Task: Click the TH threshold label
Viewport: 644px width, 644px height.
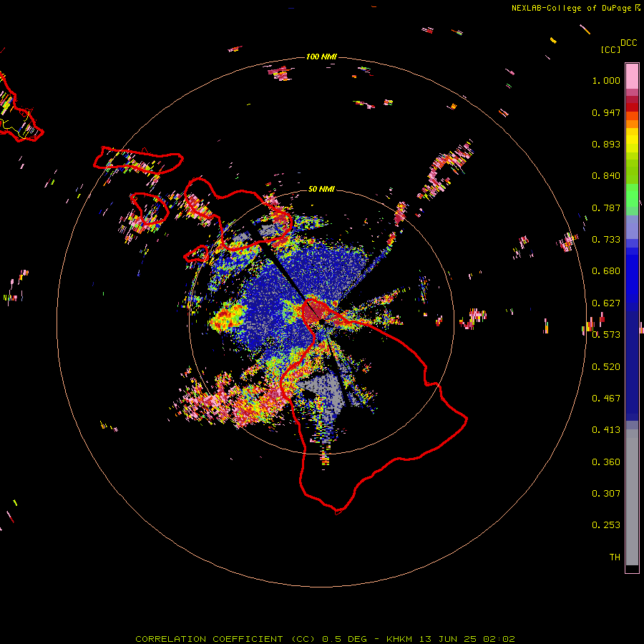Action: 615,557
